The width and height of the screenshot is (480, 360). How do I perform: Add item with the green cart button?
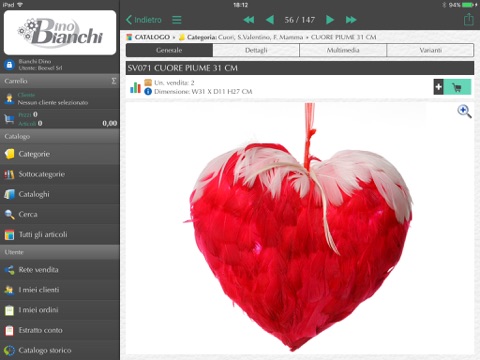(457, 87)
